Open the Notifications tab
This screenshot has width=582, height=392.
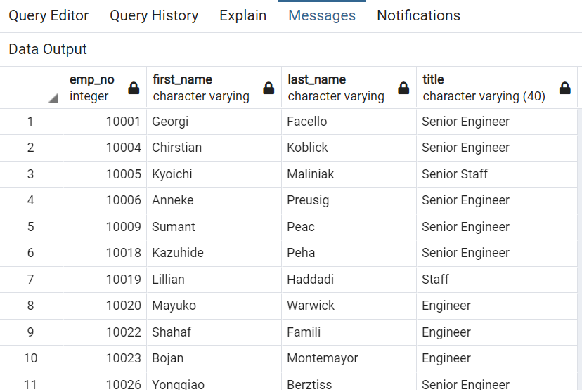(x=418, y=15)
